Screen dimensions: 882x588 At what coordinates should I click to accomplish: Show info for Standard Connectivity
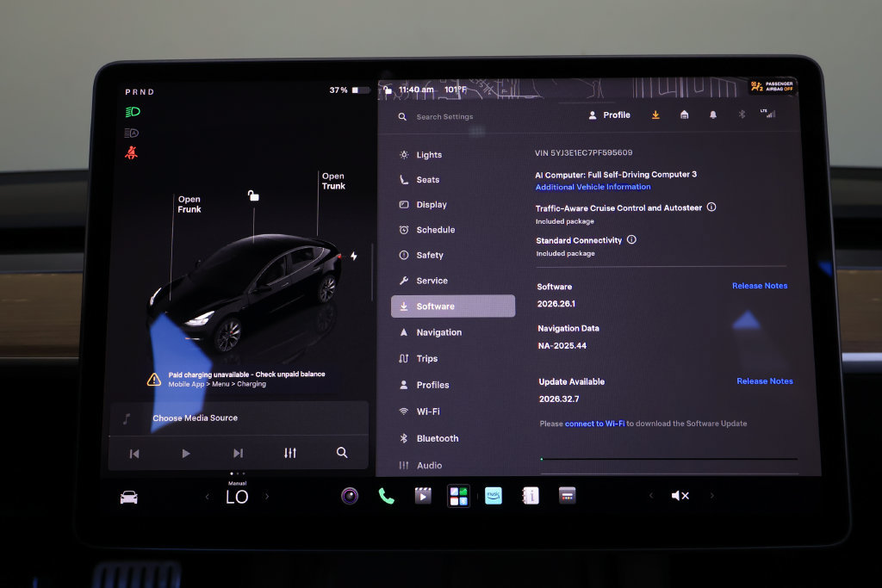point(631,239)
